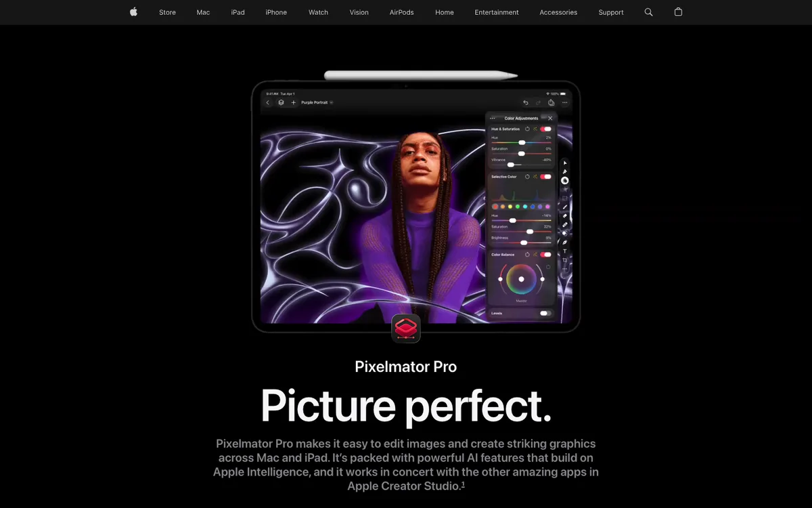The width and height of the screenshot is (812, 508).
Task: Click the Hue slider under Hue & Saturation
Action: tap(521, 142)
